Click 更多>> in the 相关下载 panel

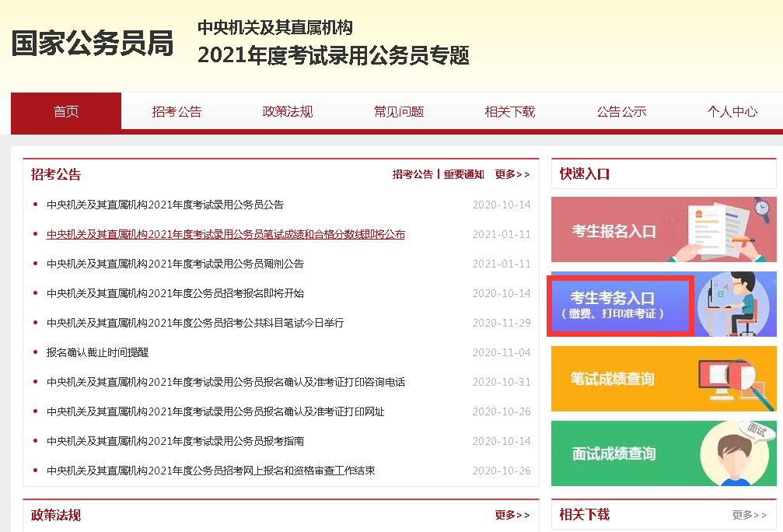coord(749,514)
